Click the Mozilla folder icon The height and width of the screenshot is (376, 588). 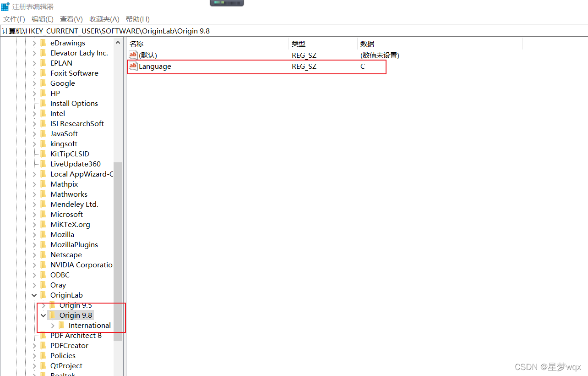(x=44, y=235)
